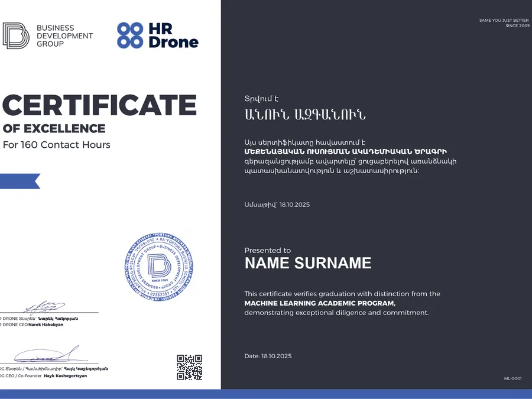Click the round blue BDG stamp seal
This screenshot has height=399, width=532.
[x=159, y=267]
